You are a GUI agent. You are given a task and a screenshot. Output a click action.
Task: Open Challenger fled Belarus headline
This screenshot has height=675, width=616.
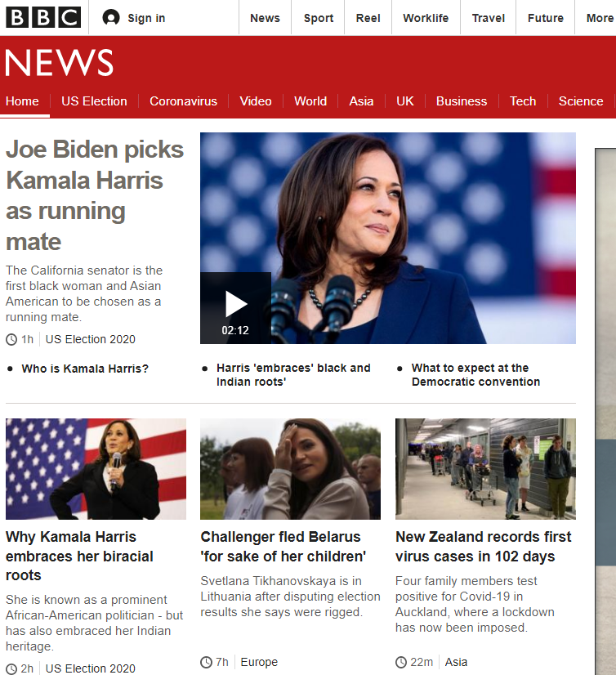tap(283, 547)
